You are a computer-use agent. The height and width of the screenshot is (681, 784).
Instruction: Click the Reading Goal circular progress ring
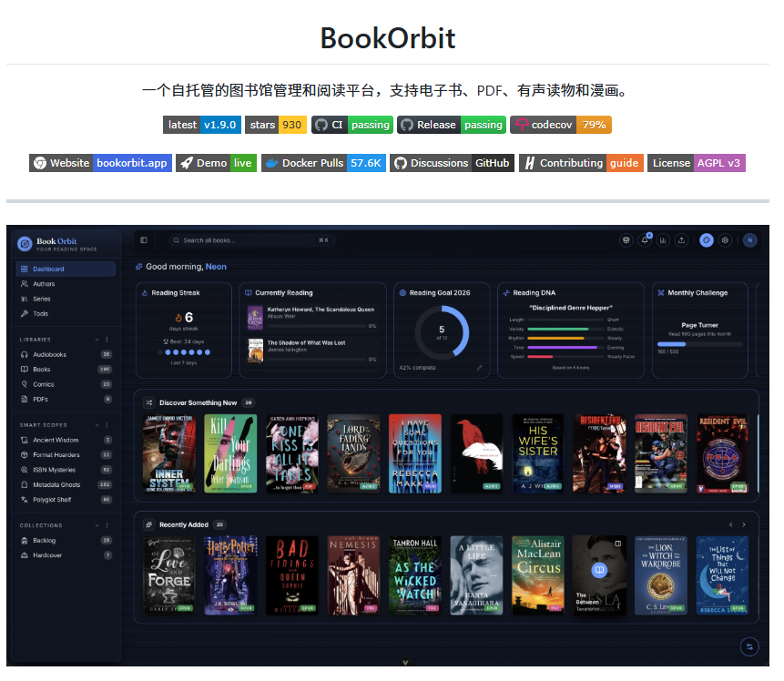(442, 332)
